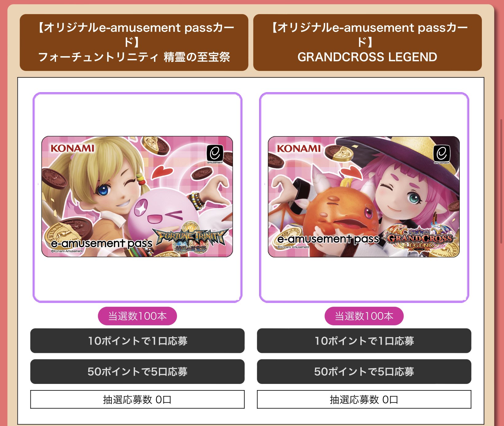
Task: Apply 1 entry for GRANDCROSS LEGEND card
Action: coord(364,341)
